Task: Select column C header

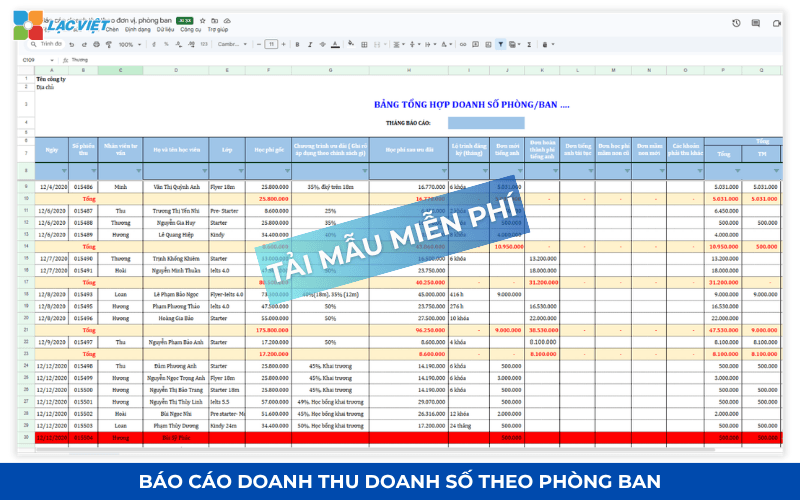Action: click(120, 70)
